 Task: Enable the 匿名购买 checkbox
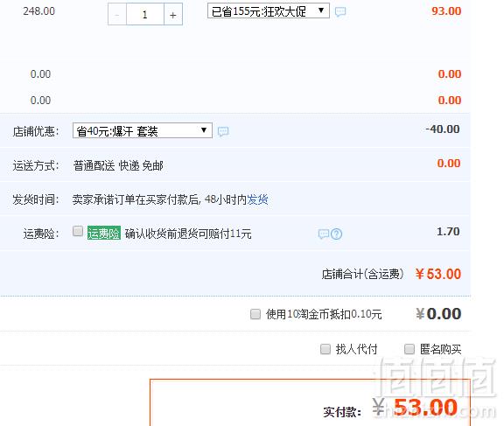point(409,349)
